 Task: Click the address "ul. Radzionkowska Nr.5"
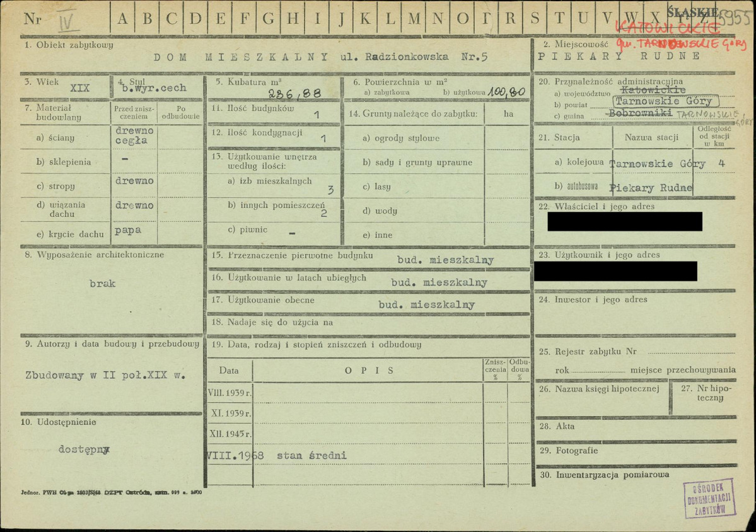[x=414, y=57]
